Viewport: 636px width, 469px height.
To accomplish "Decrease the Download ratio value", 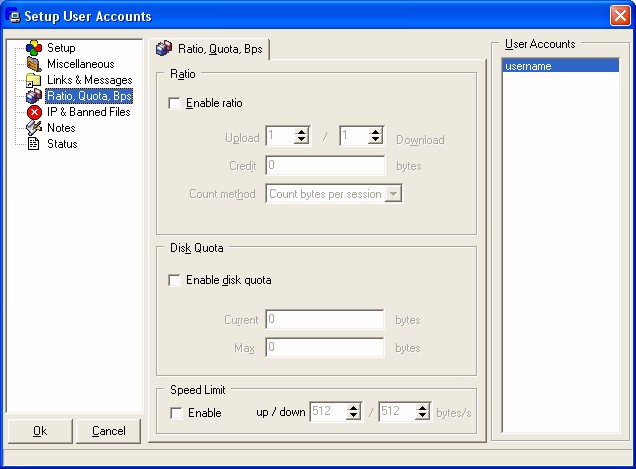I will tap(376, 140).
